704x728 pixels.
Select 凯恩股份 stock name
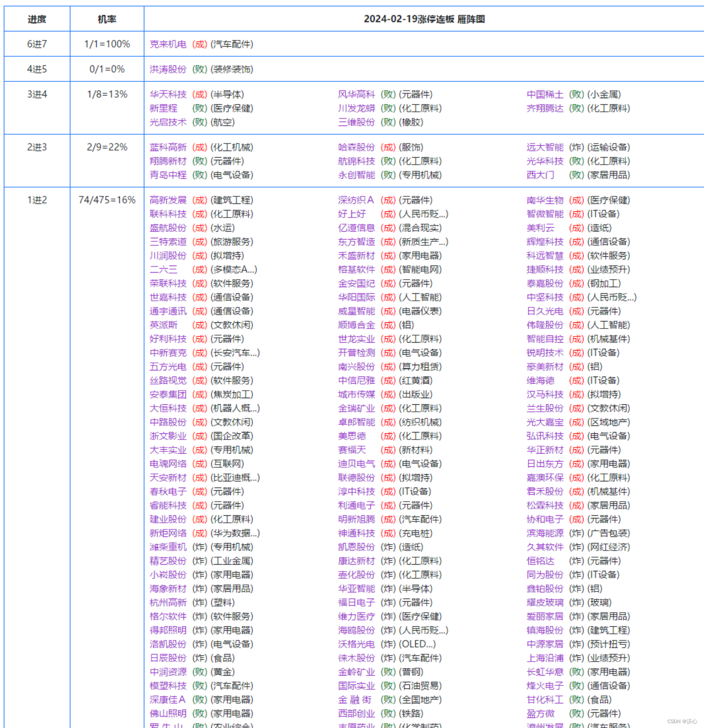tap(356, 547)
